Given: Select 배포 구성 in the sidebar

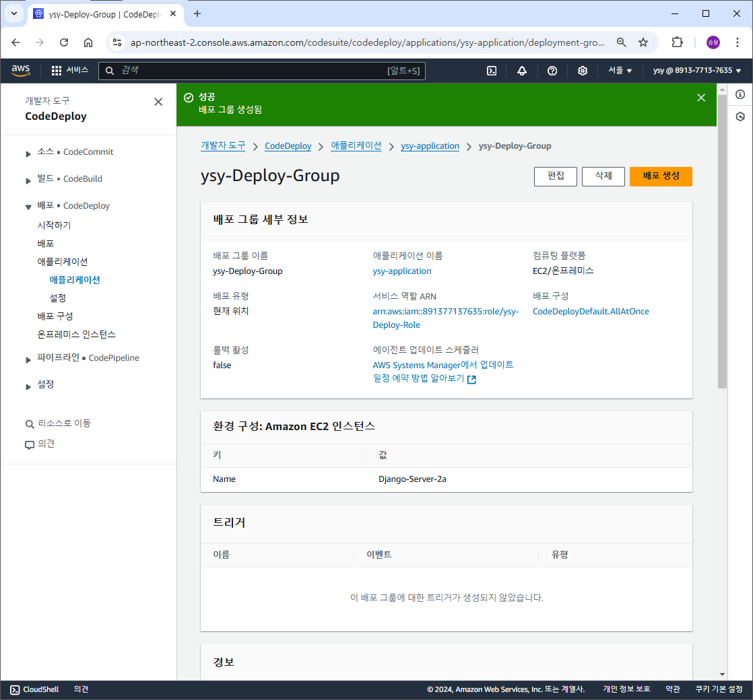Looking at the screenshot, I should pyautogui.click(x=55, y=316).
